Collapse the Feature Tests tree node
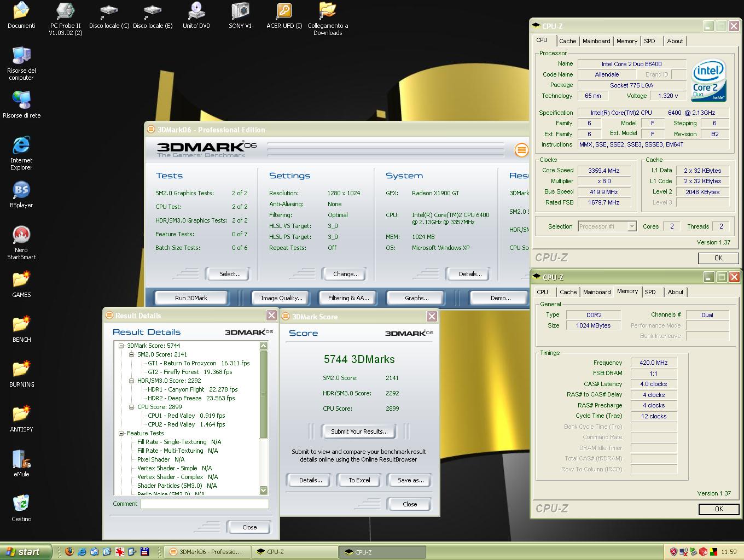Screen dimensions: 744x560 click(121, 433)
